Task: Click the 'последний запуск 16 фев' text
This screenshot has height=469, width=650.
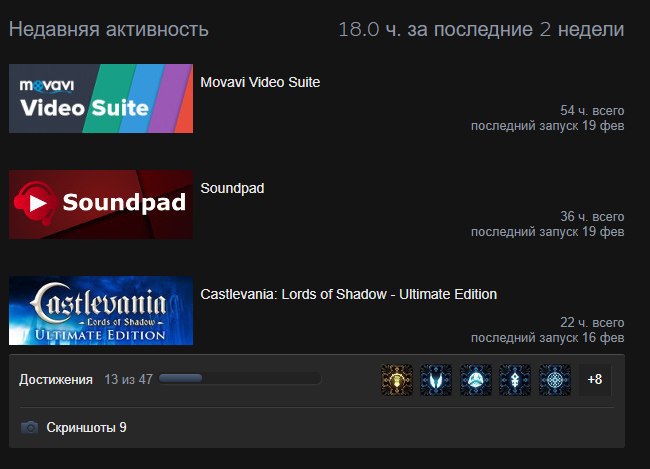Action: pos(548,338)
